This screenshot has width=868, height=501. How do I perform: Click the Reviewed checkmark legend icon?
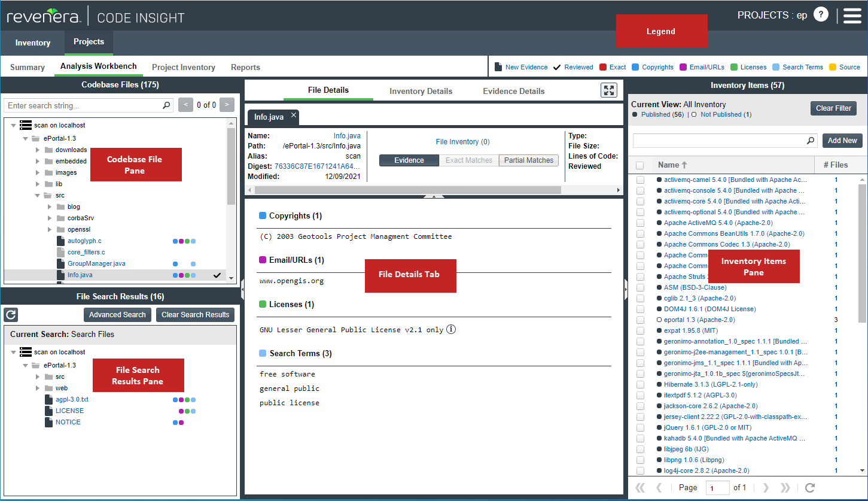[557, 67]
